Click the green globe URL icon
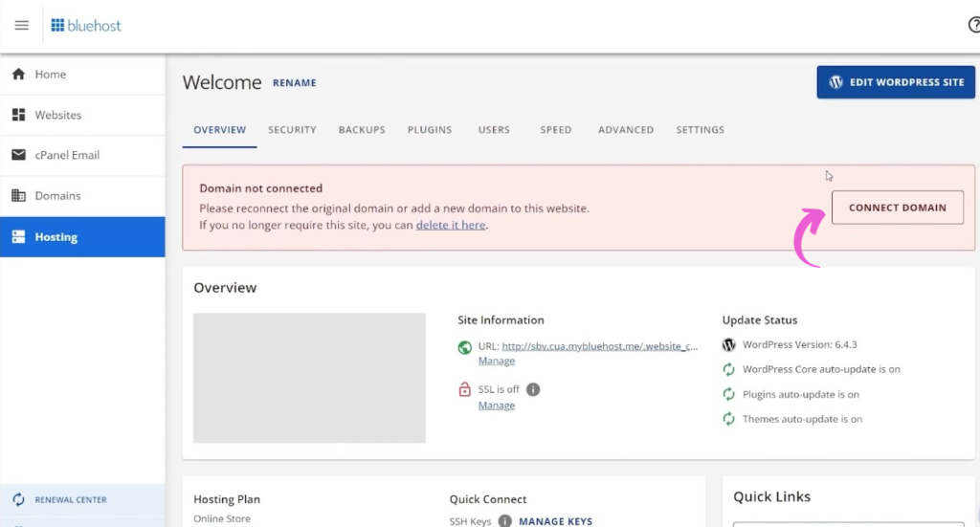Image resolution: width=980 pixels, height=527 pixels. tap(464, 347)
